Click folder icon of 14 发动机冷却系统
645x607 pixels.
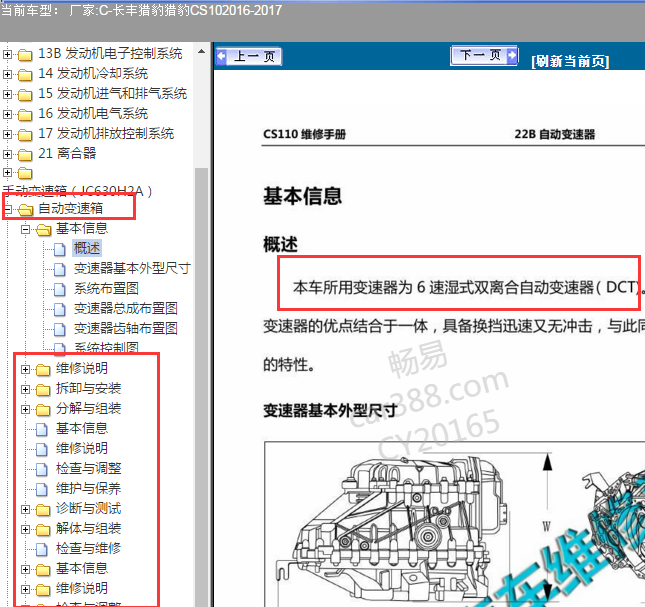25,75
